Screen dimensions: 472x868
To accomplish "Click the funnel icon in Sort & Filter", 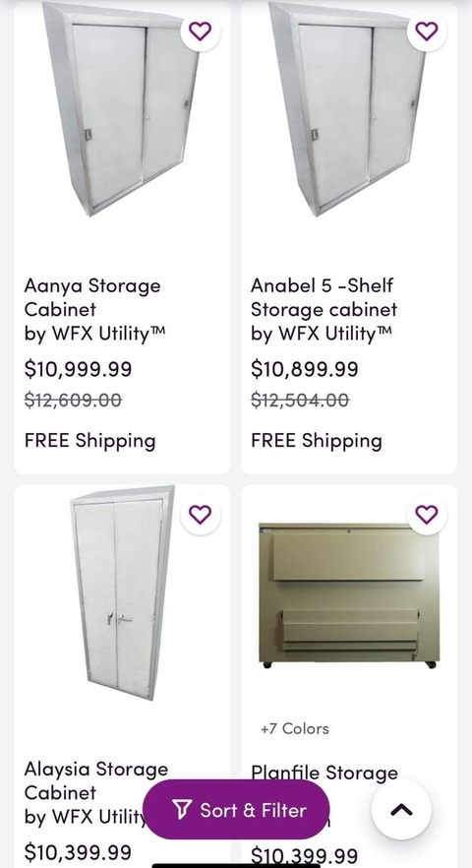I will point(181,809).
